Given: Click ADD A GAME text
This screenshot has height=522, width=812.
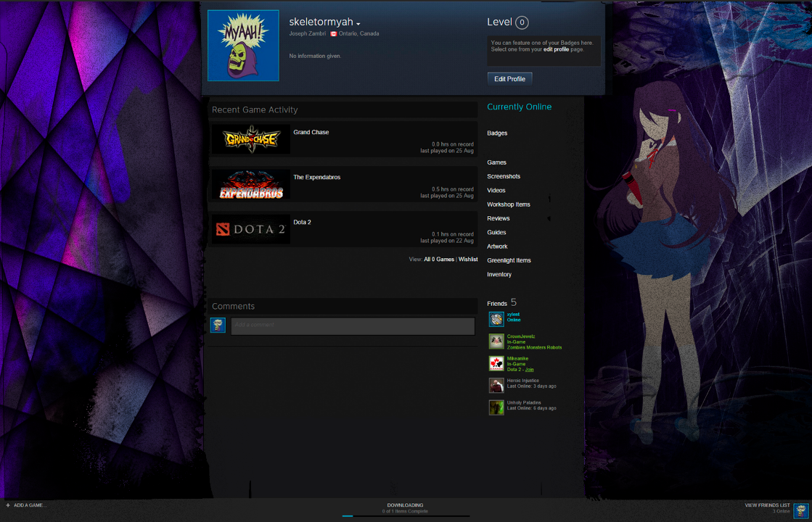Looking at the screenshot, I should (30, 505).
